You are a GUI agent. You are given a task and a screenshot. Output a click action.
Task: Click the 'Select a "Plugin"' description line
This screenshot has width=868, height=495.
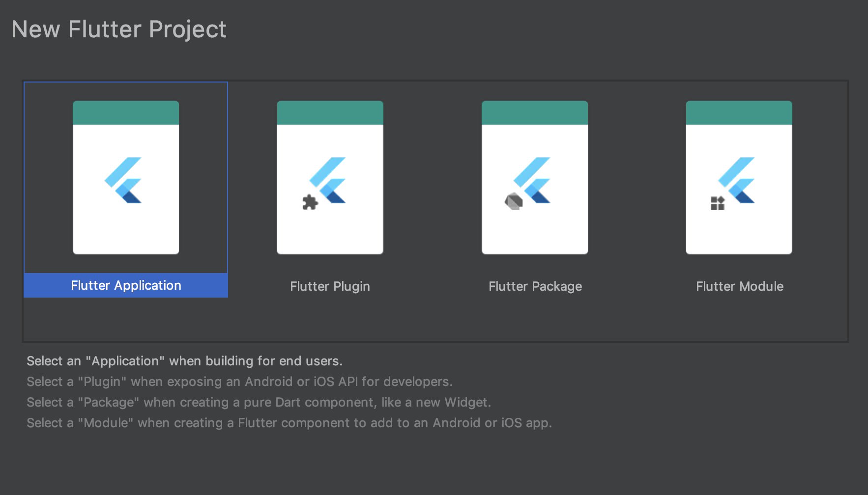click(239, 382)
